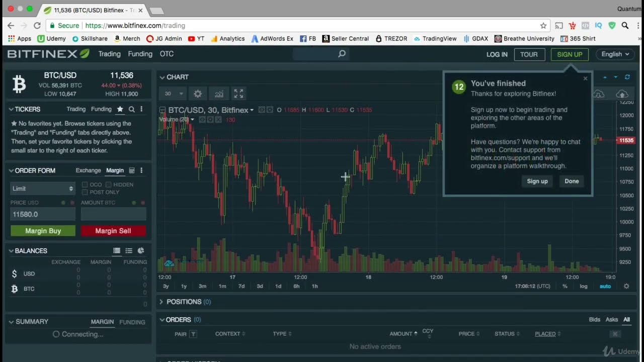The width and height of the screenshot is (644, 362).
Task: Open the order form calculator icon
Action: (132, 170)
